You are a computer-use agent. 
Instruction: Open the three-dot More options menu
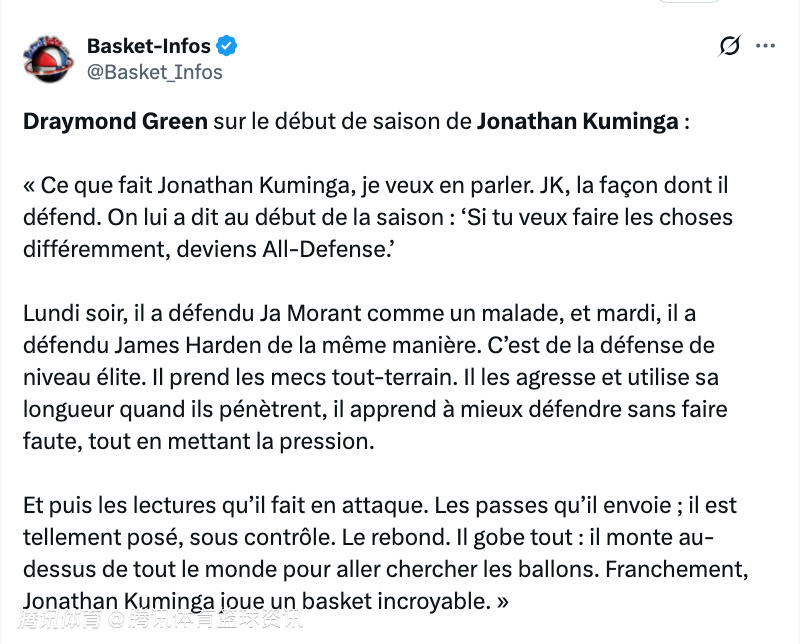(x=765, y=46)
